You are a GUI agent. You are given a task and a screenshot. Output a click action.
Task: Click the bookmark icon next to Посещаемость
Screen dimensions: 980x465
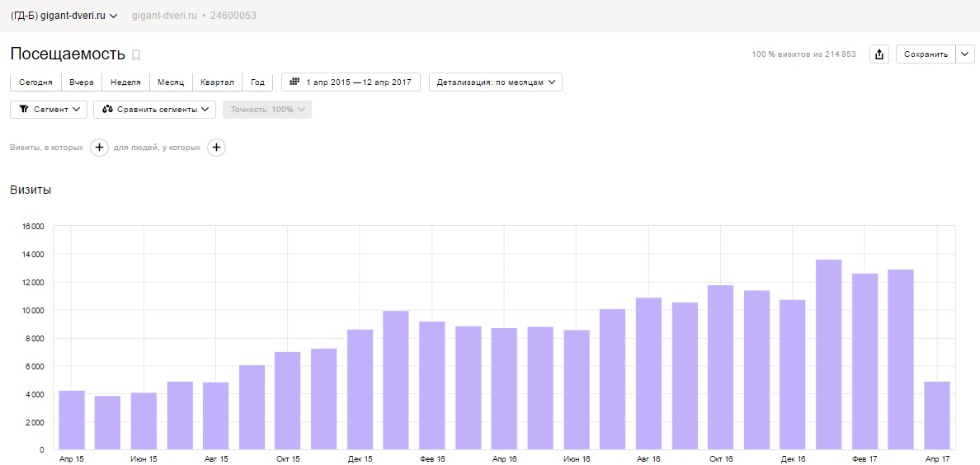(136, 55)
